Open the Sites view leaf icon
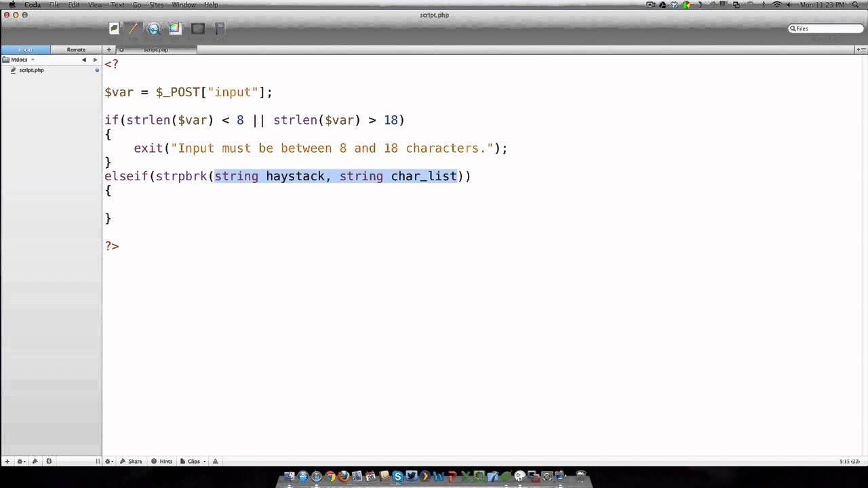This screenshot has height=488, width=868. pos(114,28)
